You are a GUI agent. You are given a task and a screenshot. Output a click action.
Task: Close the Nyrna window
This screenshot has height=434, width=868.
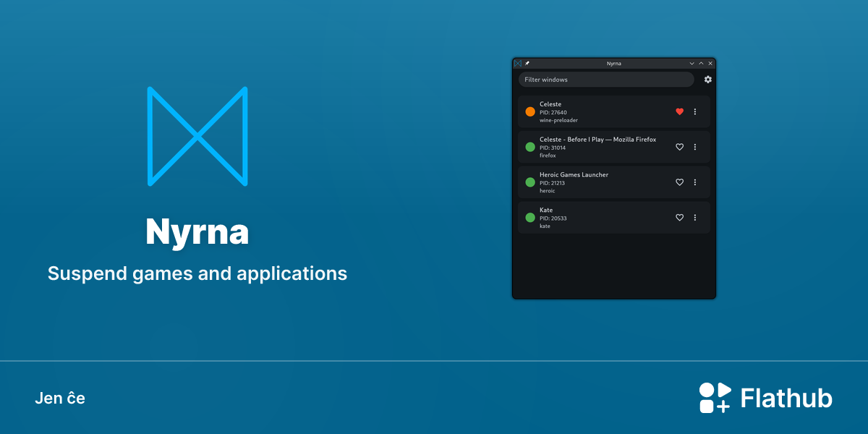[710, 64]
